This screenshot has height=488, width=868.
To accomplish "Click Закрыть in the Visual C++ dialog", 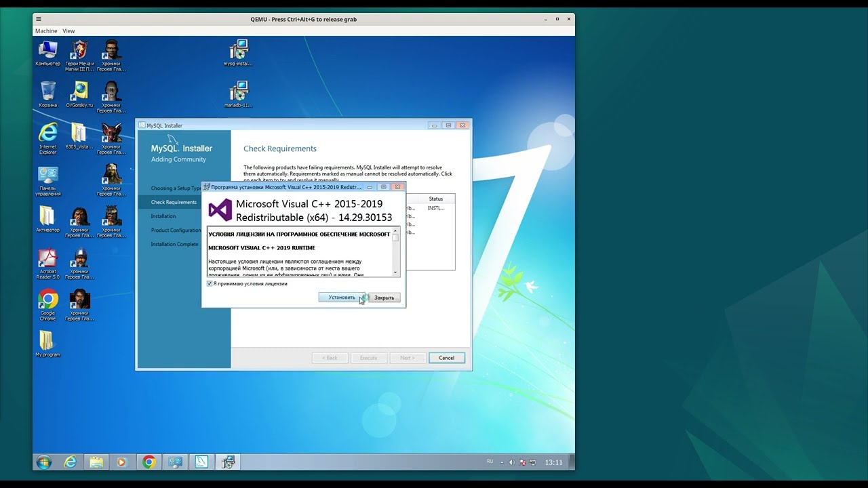I will click(384, 298).
